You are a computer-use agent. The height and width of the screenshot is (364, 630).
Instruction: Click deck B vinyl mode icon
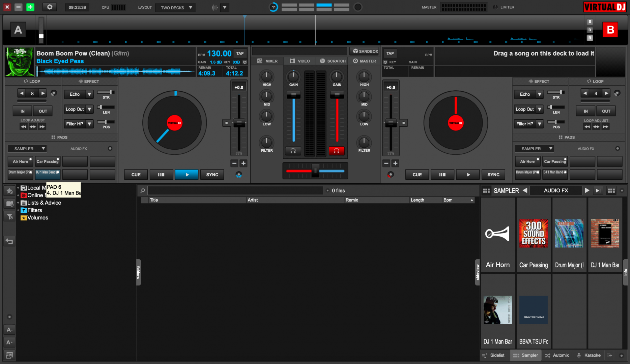[391, 175]
